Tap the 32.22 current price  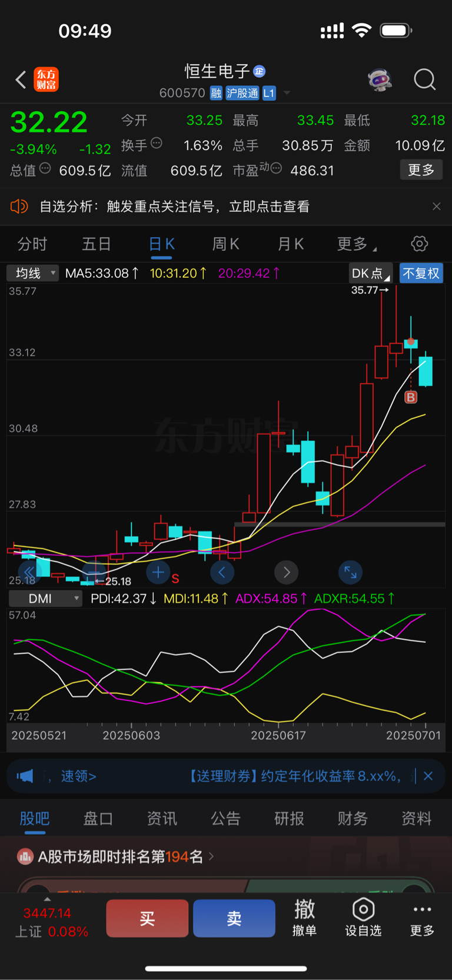[x=49, y=122]
